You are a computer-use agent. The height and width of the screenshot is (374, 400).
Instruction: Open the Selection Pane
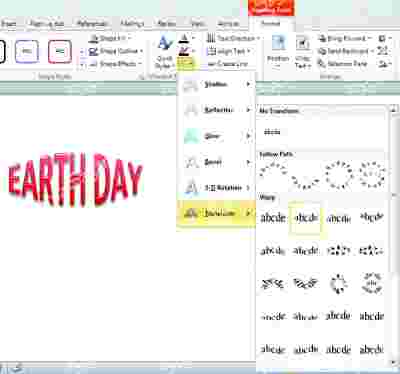pyautogui.click(x=343, y=64)
